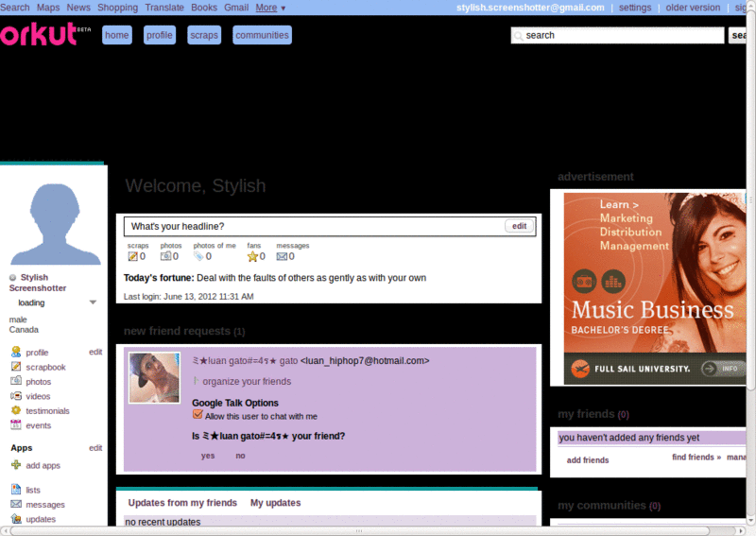Click the search magnifier icon
Image resolution: width=756 pixels, height=536 pixels.
coord(519,36)
